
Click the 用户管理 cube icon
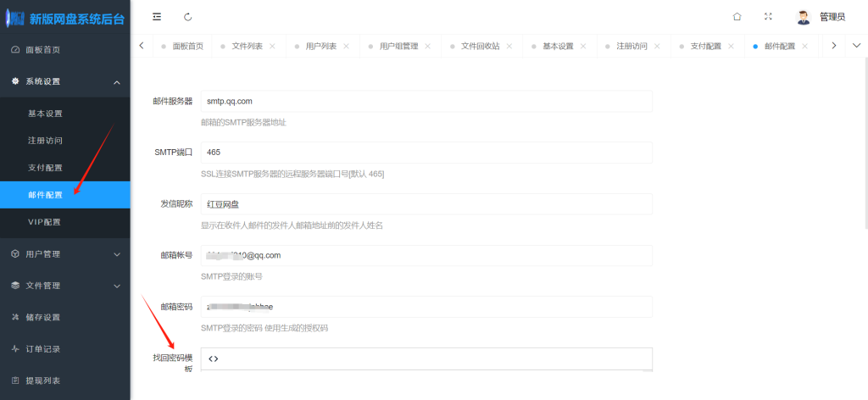15,254
